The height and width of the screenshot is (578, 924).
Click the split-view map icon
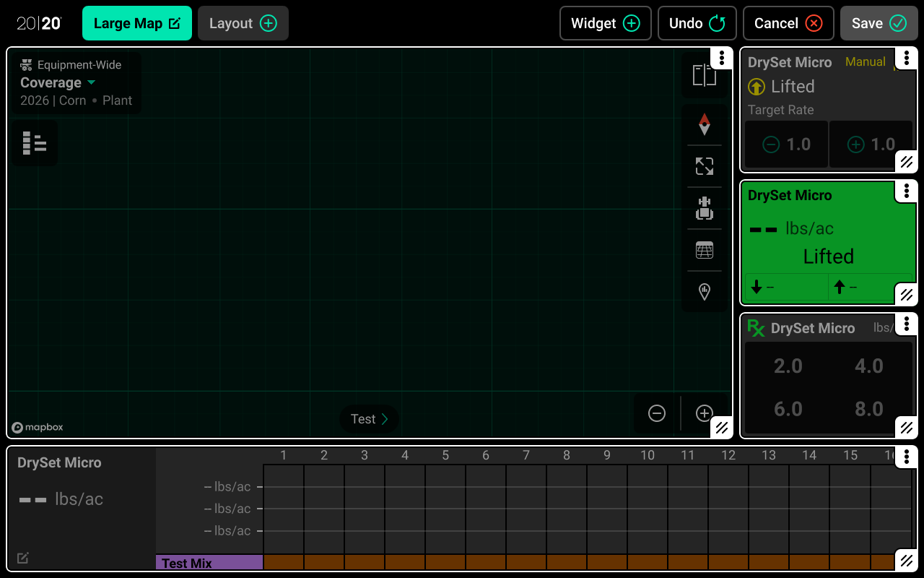[x=704, y=75]
